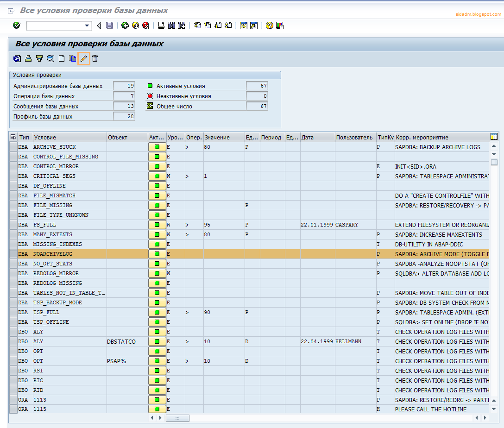
Task: Cancel transaction with red X button
Action: coord(147,25)
